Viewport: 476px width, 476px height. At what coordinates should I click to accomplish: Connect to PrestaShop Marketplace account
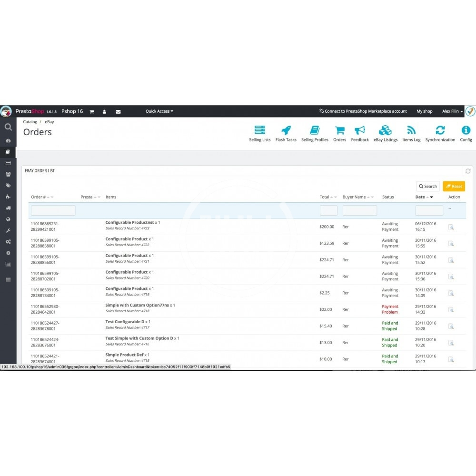pyautogui.click(x=363, y=111)
